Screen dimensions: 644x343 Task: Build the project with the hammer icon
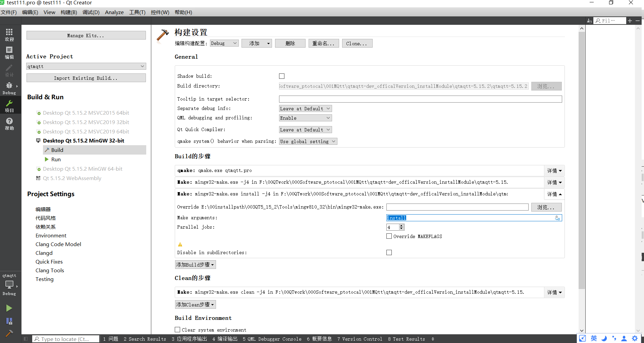coord(9,334)
